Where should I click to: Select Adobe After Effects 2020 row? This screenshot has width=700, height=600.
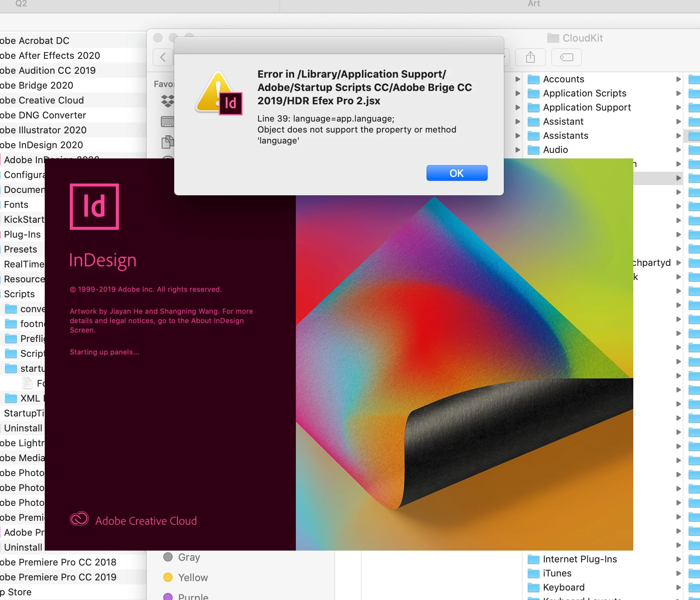pos(73,56)
